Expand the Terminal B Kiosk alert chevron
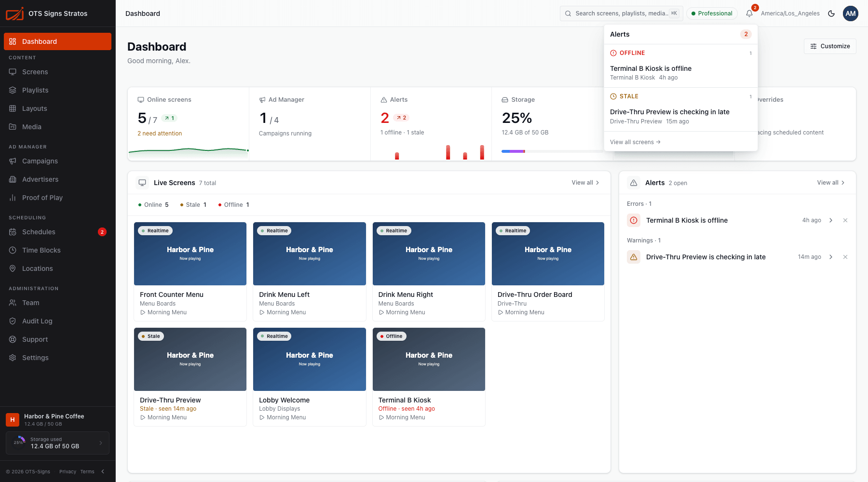868x482 pixels. pos(831,220)
